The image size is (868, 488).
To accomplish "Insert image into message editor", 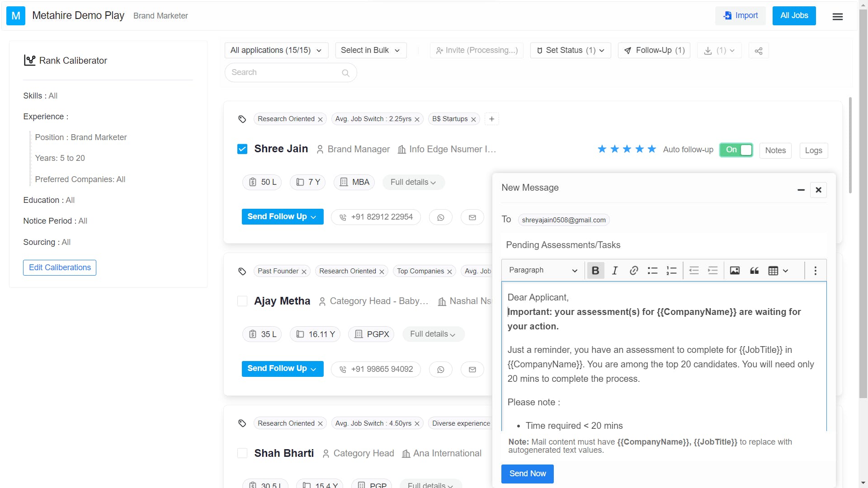I will 735,271.
